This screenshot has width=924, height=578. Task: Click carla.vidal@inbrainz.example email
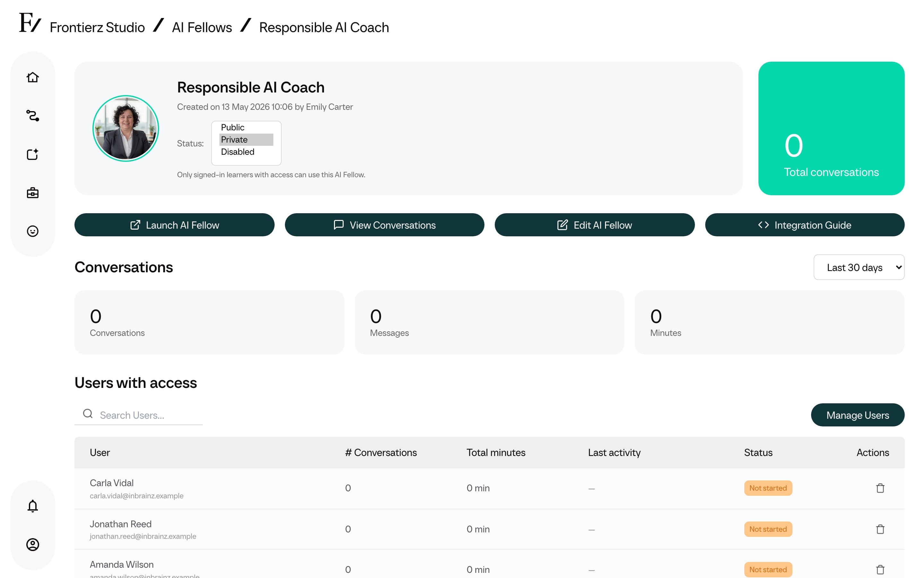(136, 496)
